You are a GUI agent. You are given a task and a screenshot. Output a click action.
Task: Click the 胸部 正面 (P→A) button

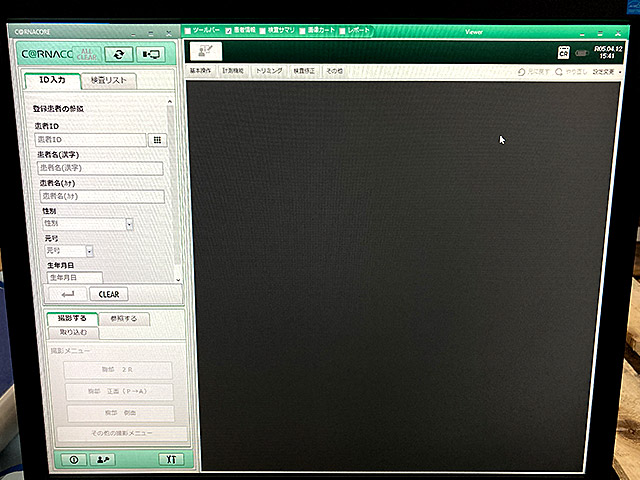(119, 391)
